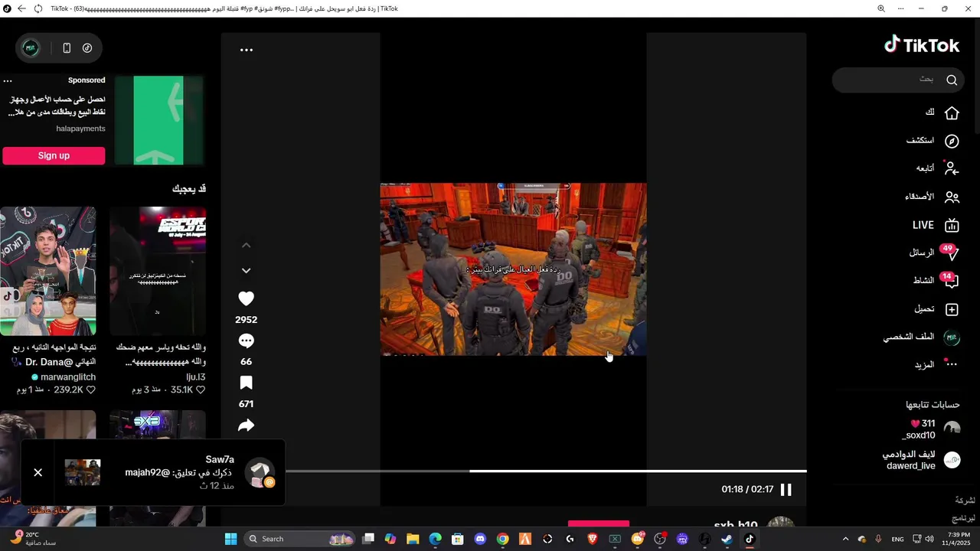Open Friends (الأصدقاء) in sidebar
Screen dimensions: 980x551
(932, 197)
